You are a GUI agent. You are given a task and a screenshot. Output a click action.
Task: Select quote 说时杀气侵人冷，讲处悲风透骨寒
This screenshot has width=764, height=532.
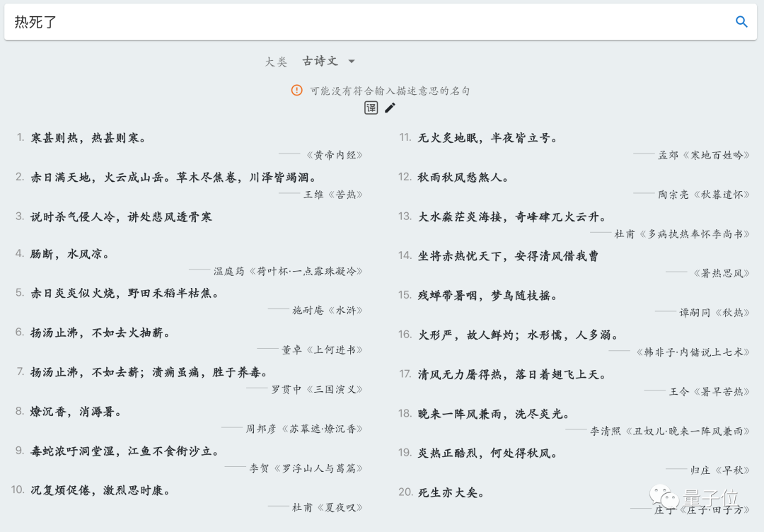(x=122, y=217)
